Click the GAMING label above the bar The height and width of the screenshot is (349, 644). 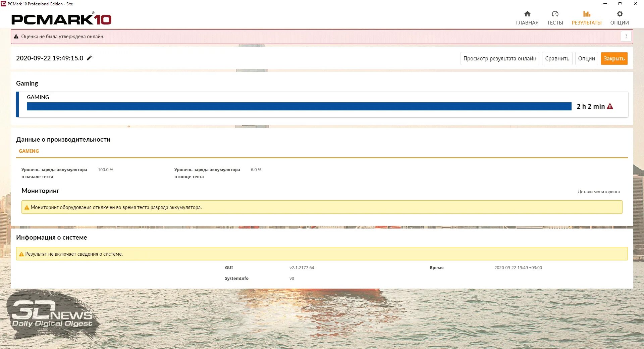click(38, 97)
